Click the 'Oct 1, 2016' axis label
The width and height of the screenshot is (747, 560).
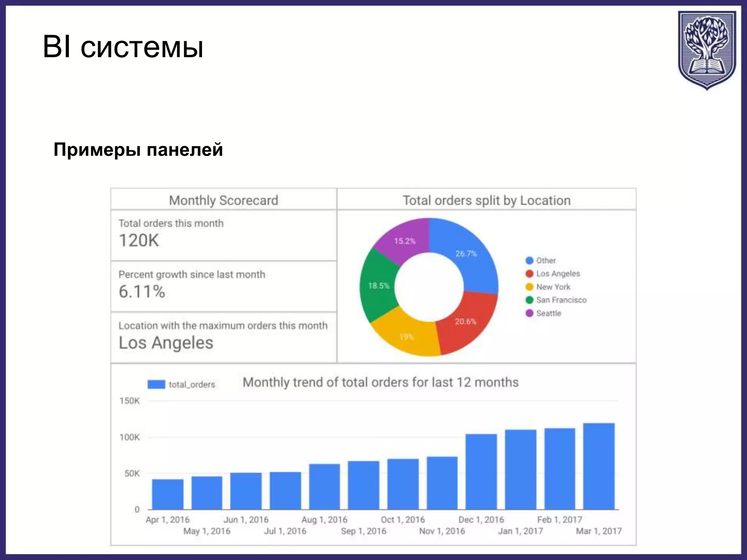click(x=403, y=520)
